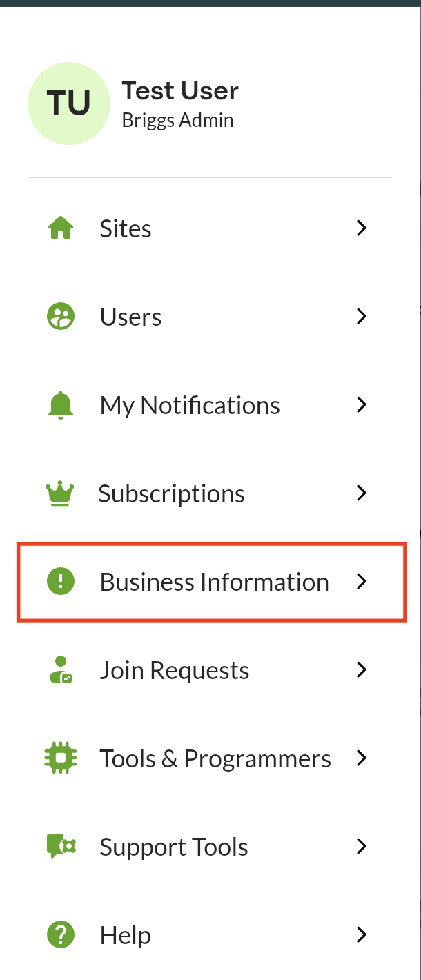Click the exclamation icon for Business Information

61,581
